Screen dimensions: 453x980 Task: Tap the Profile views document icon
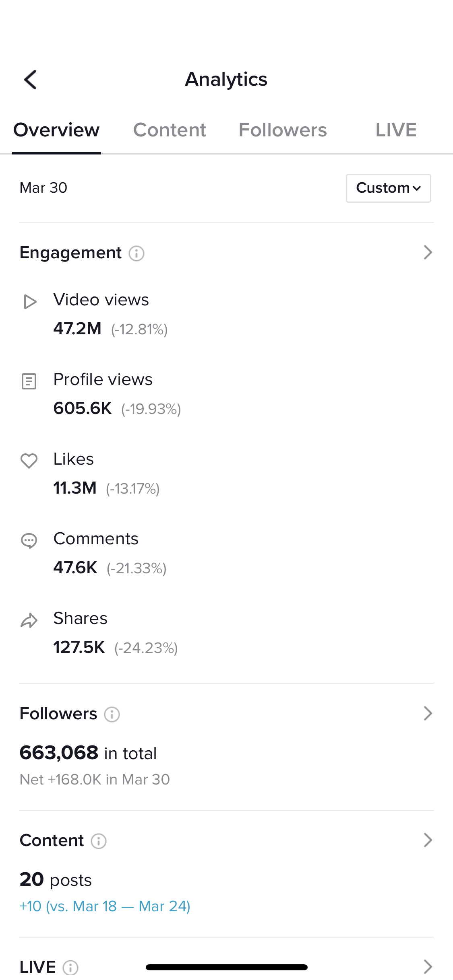tap(29, 381)
